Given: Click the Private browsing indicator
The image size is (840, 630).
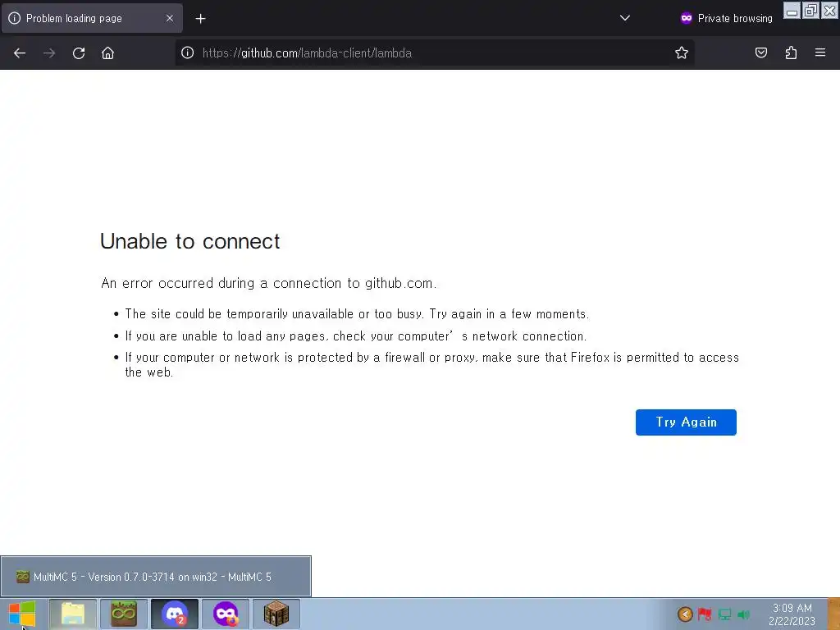Looking at the screenshot, I should (x=727, y=18).
